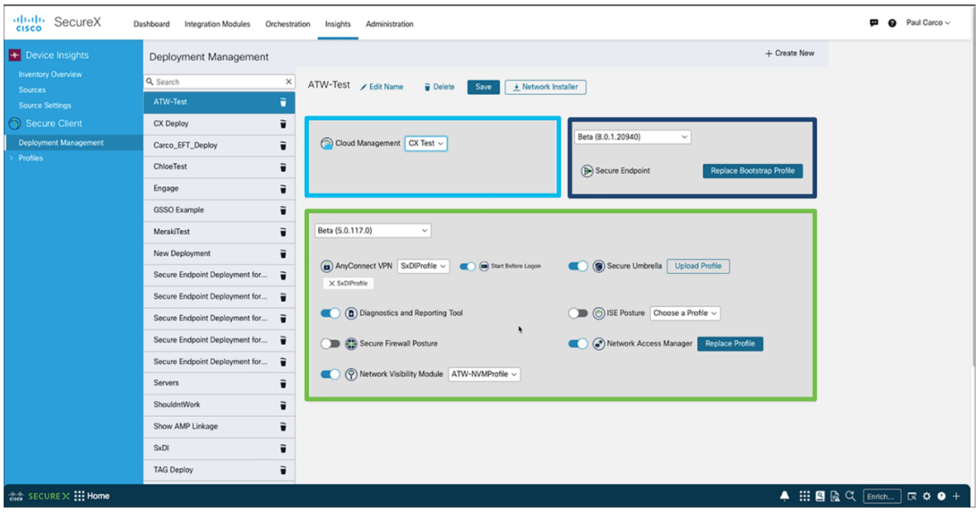This screenshot has width=980, height=512.
Task: Click Upload Profile for Secure Umbrella
Action: 698,267
